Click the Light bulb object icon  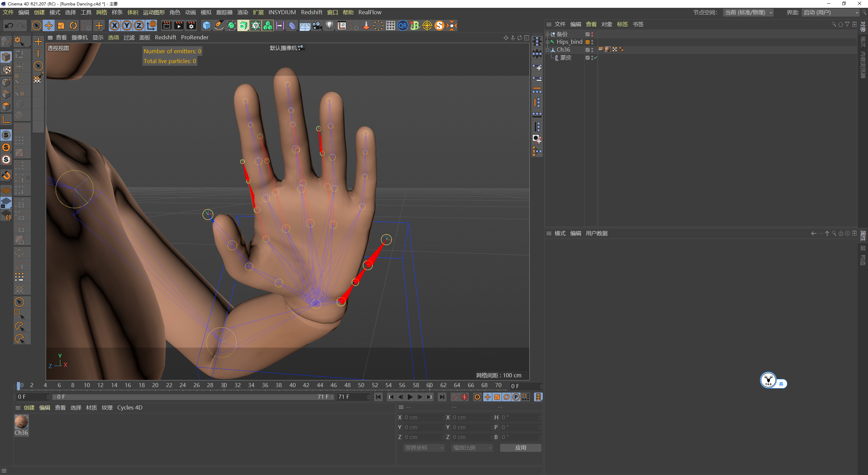(x=329, y=25)
